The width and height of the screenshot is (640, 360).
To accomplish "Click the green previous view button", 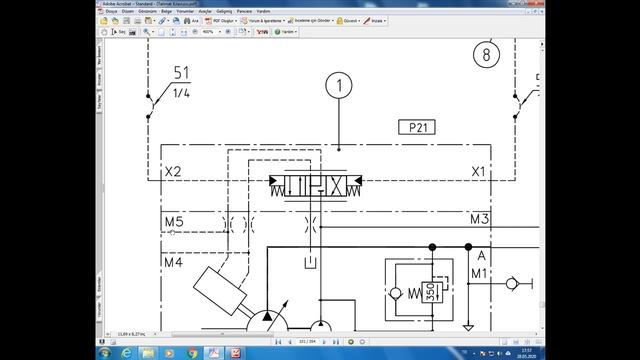I will tap(351, 342).
